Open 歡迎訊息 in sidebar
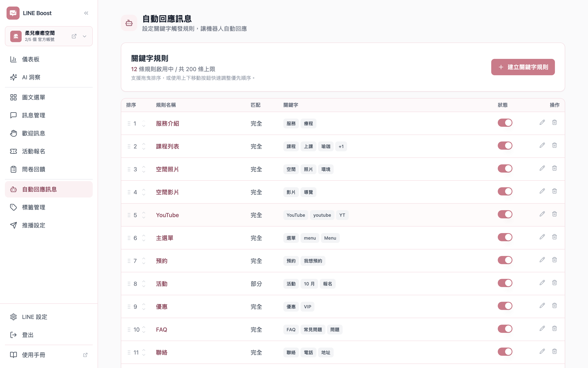Screen dimensions: 588x368 (x=49, y=133)
